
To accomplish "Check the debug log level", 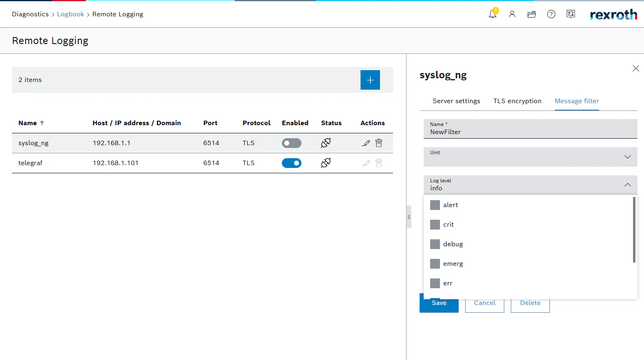I will (435, 244).
